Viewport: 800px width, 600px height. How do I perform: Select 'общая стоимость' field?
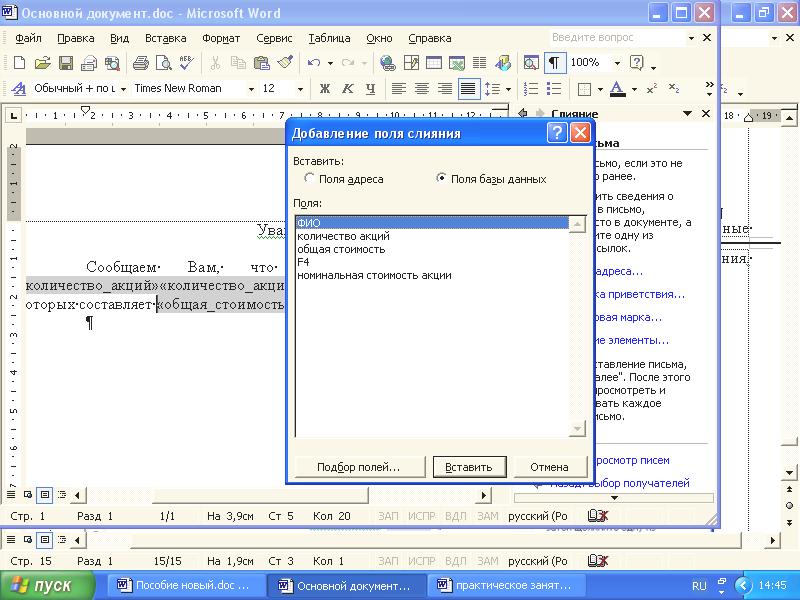point(433,249)
